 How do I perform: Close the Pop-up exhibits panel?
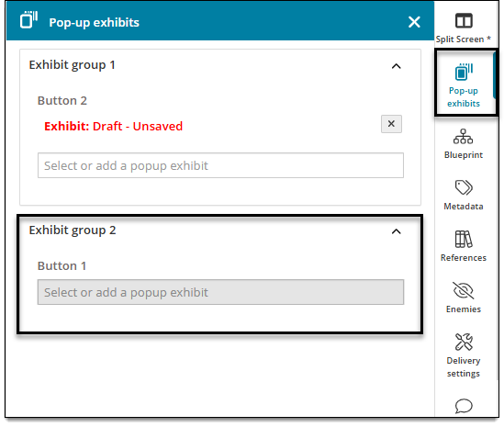tap(414, 22)
